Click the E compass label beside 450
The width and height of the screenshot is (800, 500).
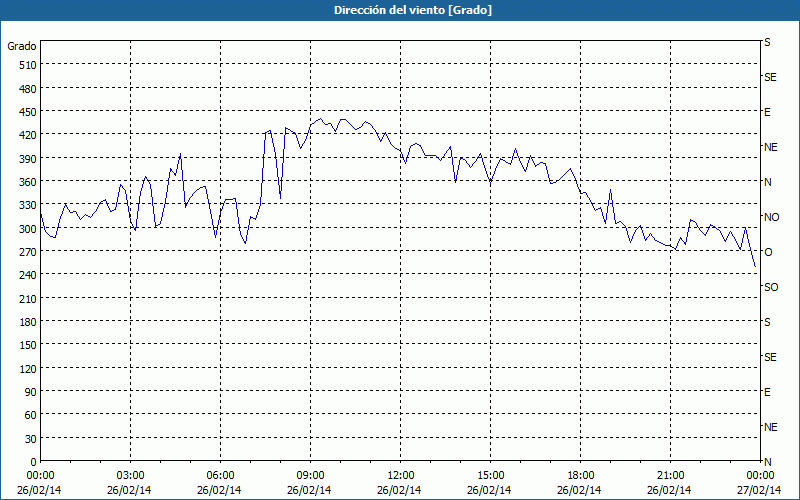(x=767, y=112)
